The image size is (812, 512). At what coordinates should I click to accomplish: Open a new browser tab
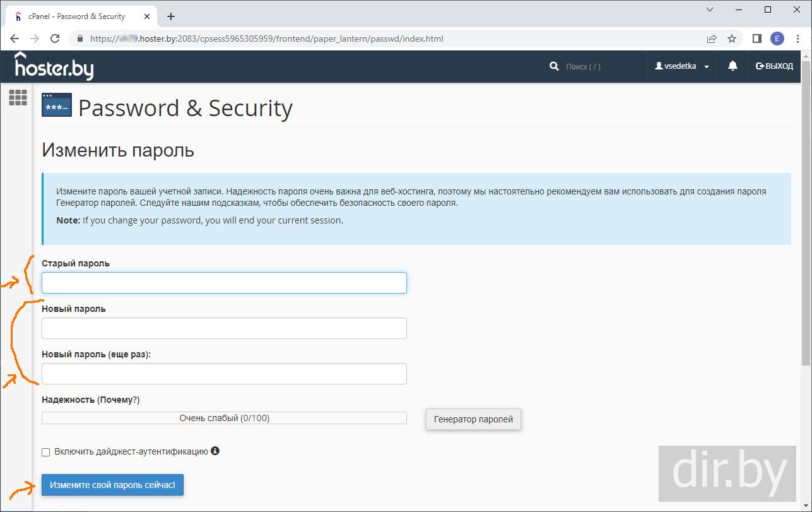pos(171,16)
